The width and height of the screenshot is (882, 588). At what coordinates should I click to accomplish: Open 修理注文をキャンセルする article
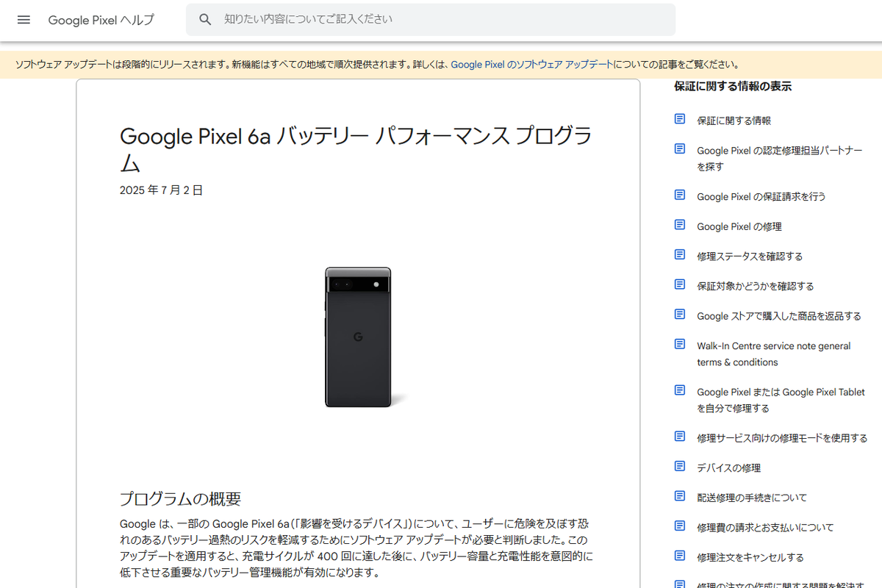[750, 557]
